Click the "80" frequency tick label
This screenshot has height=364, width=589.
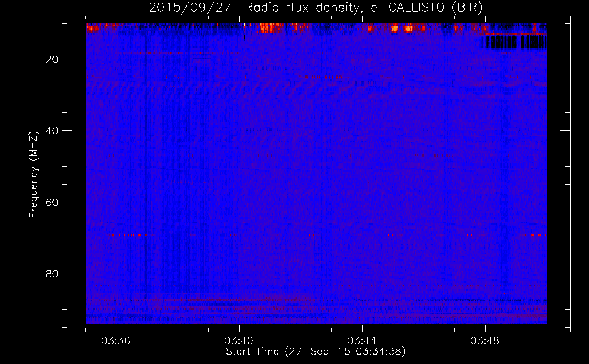click(x=52, y=274)
